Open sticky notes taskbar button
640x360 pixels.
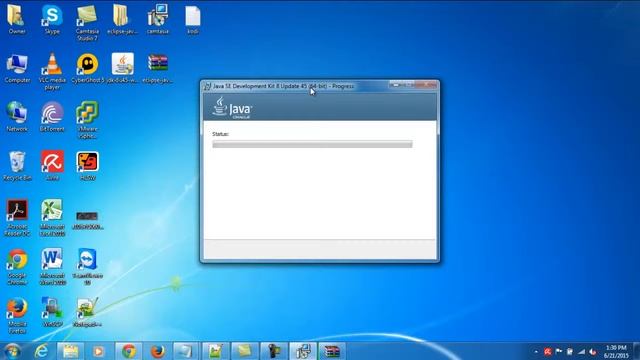[x=244, y=351]
